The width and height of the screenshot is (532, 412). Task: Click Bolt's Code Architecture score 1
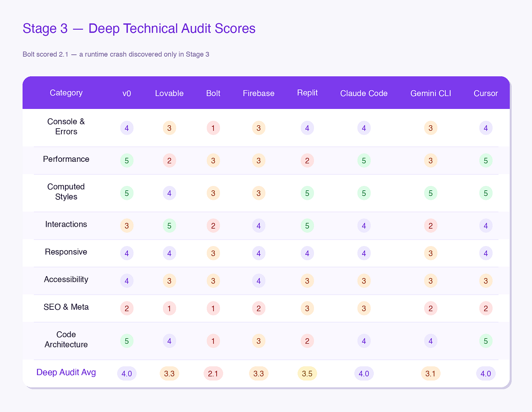click(213, 341)
